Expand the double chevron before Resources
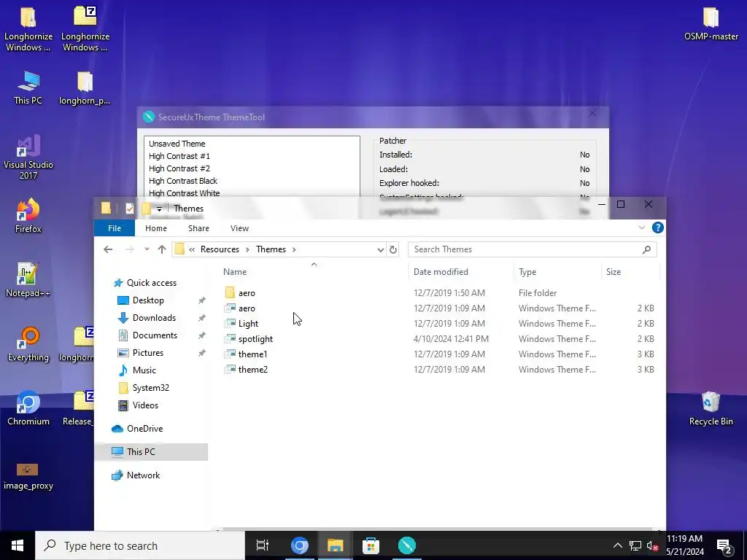Screen dimensions: 747x560 (x=192, y=249)
